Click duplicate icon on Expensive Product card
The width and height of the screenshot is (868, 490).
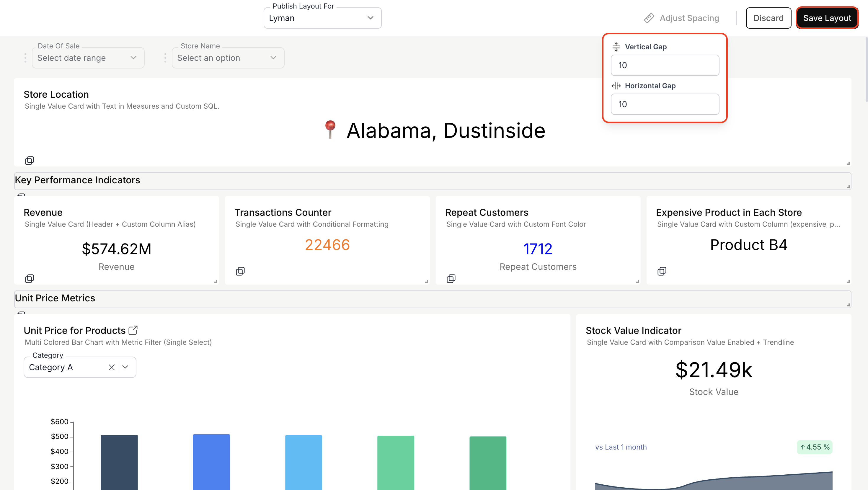[662, 271]
